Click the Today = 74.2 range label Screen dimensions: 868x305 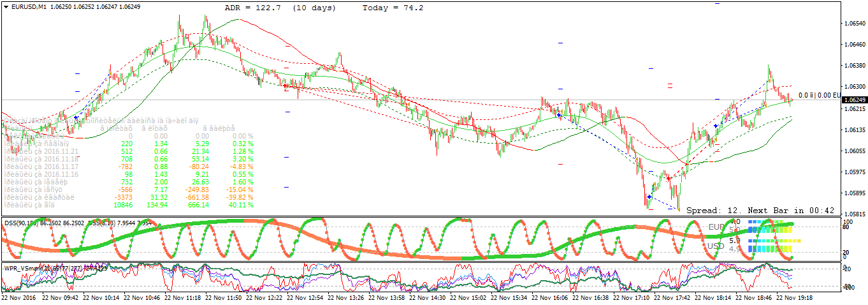click(x=393, y=8)
